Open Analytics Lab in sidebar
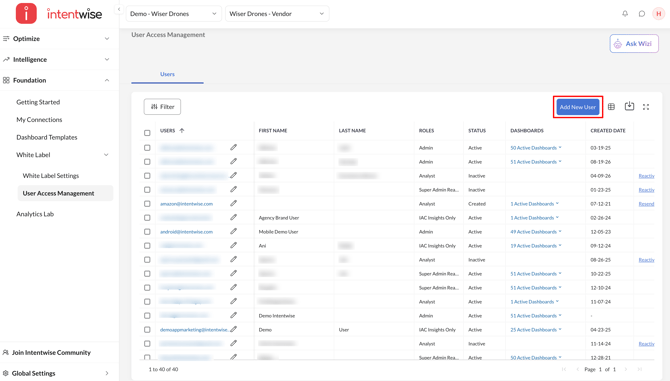670x381 pixels. pos(35,214)
